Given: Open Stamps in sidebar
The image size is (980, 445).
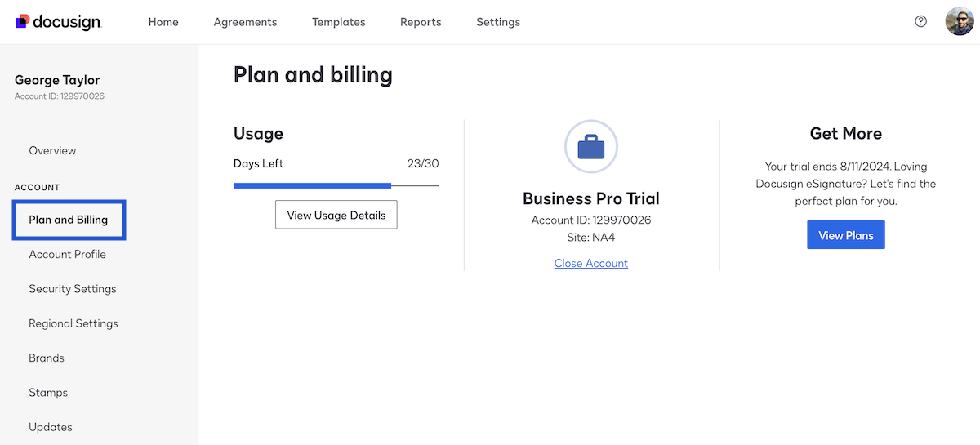Looking at the screenshot, I should tap(48, 393).
